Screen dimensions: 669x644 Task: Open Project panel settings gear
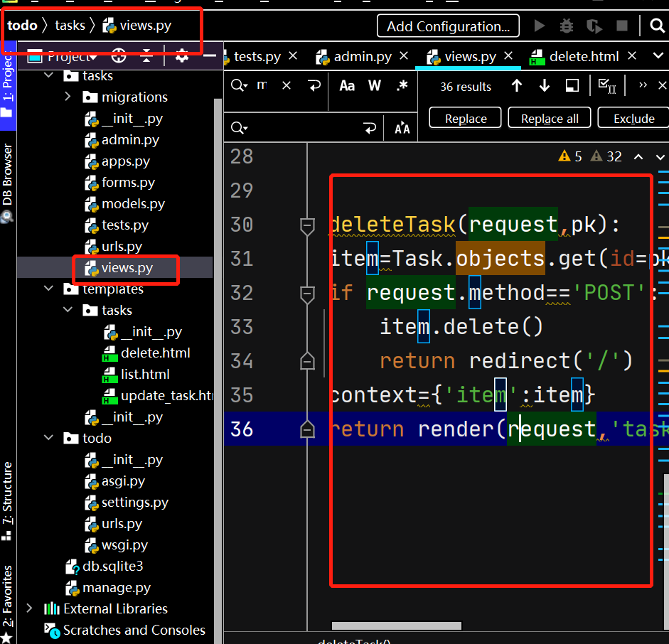pyautogui.click(x=182, y=56)
